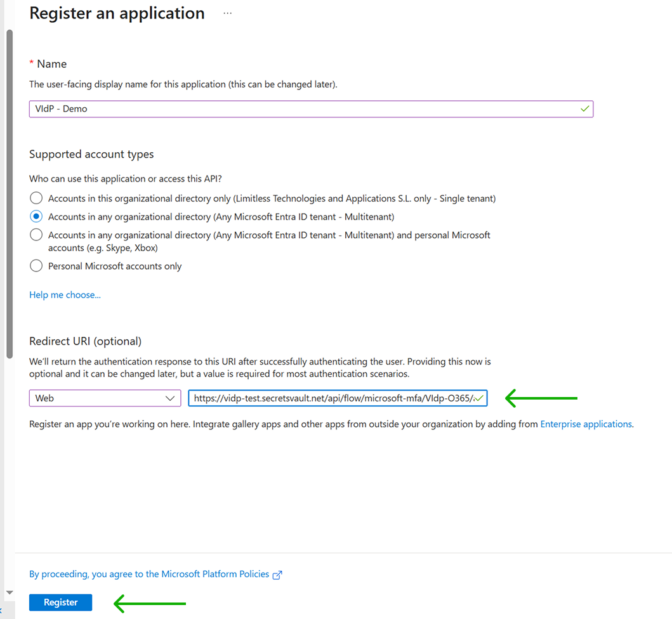Viewport: 672px width, 619px height.
Task: Select Personal Microsoft accounts only
Action: click(x=37, y=266)
